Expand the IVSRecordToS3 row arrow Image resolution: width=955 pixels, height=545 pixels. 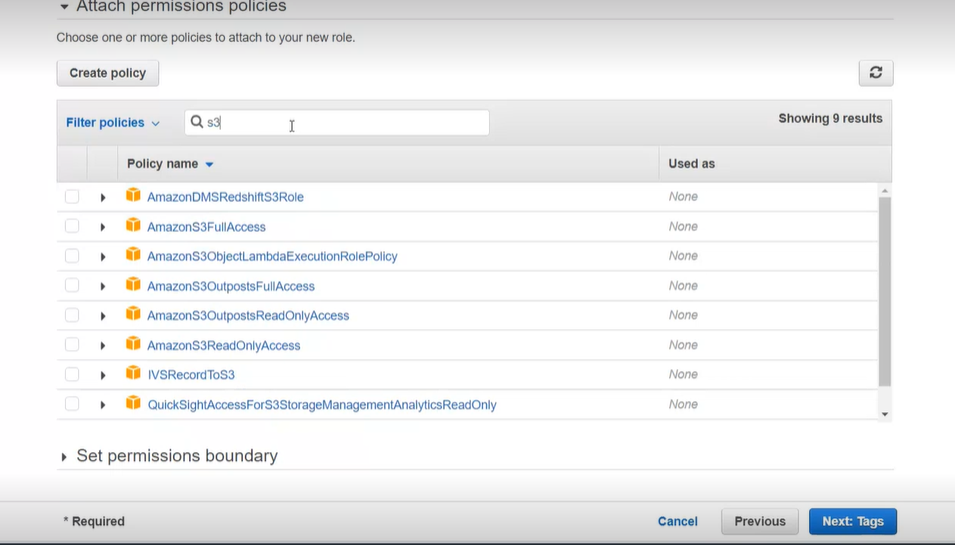tap(102, 375)
